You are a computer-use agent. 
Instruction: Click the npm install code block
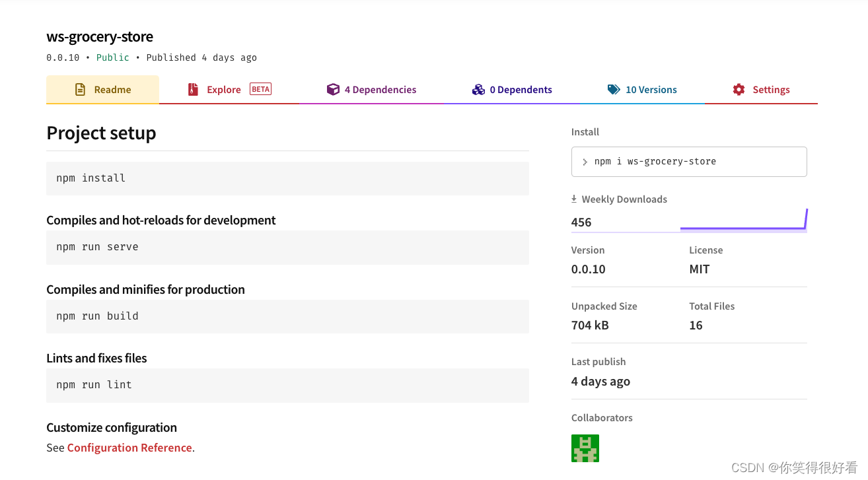pos(287,178)
